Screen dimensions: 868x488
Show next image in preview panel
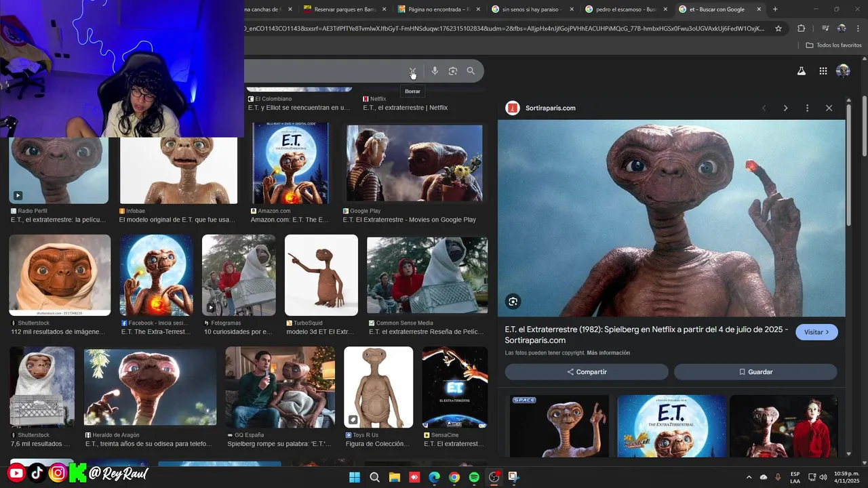[785, 108]
